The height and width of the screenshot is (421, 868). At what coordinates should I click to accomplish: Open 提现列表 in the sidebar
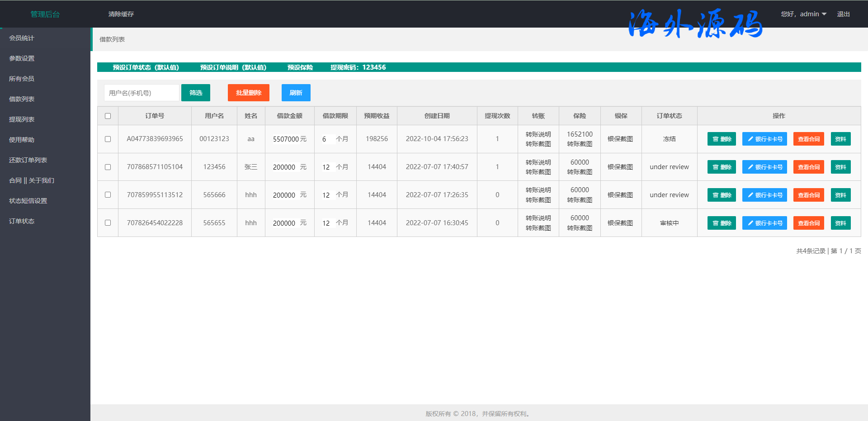pyautogui.click(x=22, y=119)
